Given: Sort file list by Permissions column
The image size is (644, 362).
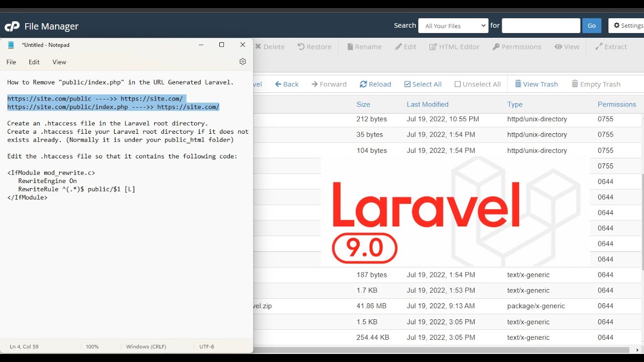Looking at the screenshot, I should pos(617,105).
